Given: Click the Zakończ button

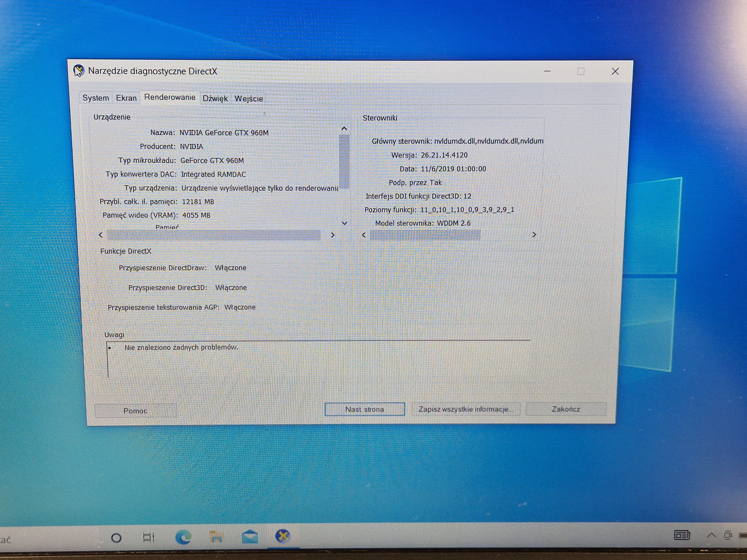Looking at the screenshot, I should pos(566,409).
